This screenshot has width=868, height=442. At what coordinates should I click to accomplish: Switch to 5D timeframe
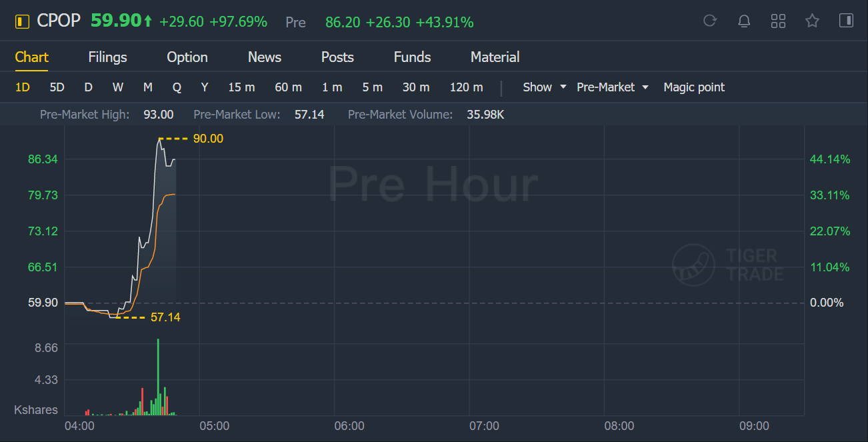pos(57,87)
